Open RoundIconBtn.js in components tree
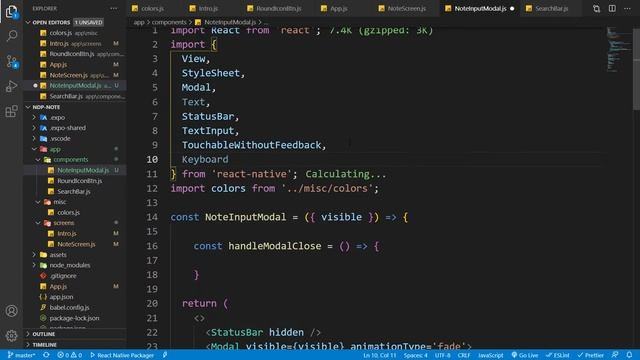 pos(80,181)
